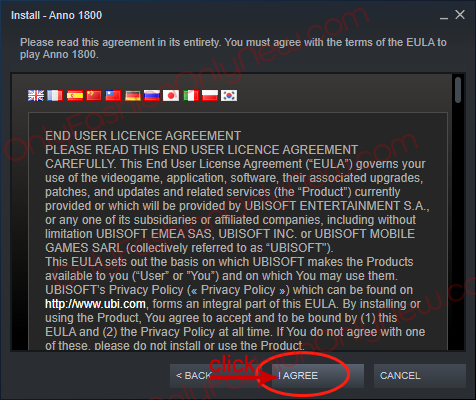Click the scrollbar track below the thumb
The height and width of the screenshot is (400, 476).
[x=458, y=227]
